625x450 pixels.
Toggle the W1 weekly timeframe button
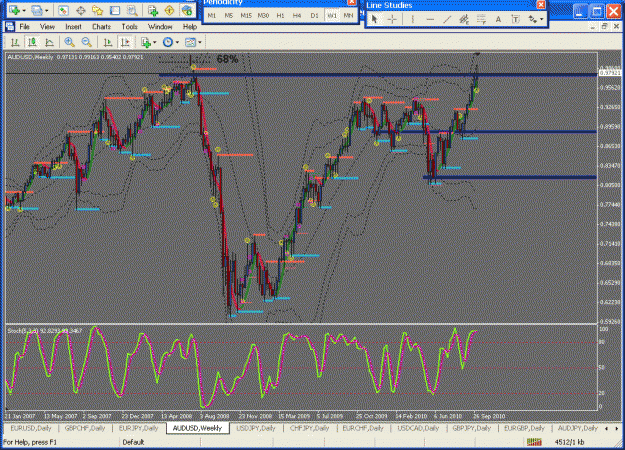[x=332, y=16]
